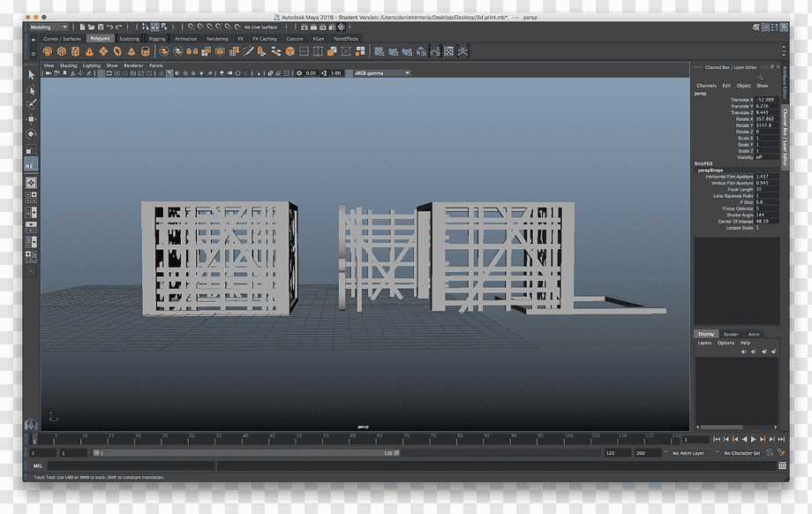Play the animation forwards

tap(754, 439)
